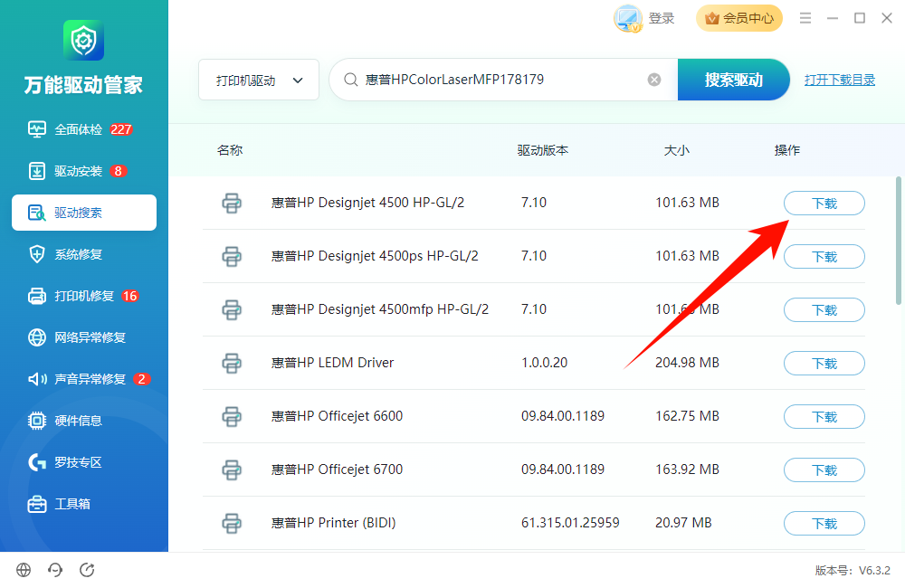Click 登录 login text

[662, 18]
